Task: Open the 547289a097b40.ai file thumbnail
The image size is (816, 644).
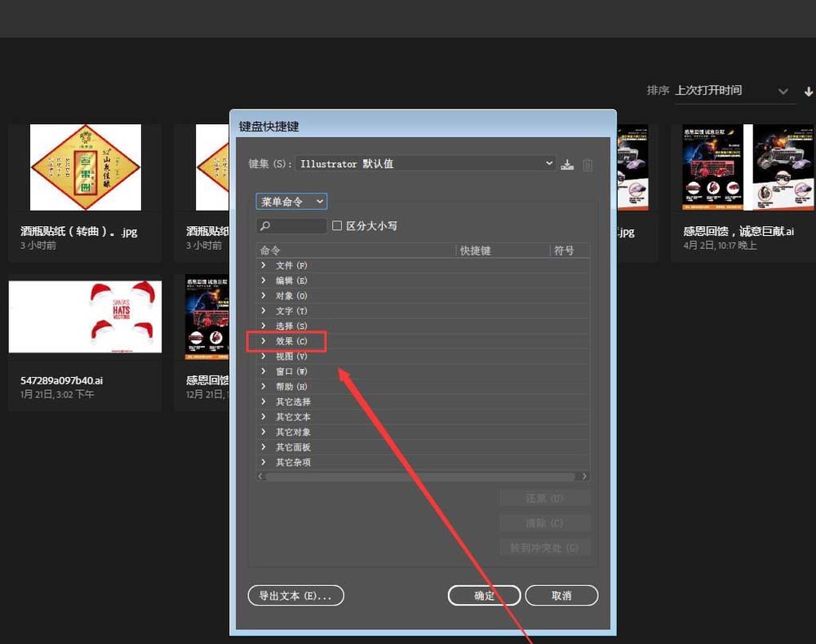Action: (x=85, y=317)
